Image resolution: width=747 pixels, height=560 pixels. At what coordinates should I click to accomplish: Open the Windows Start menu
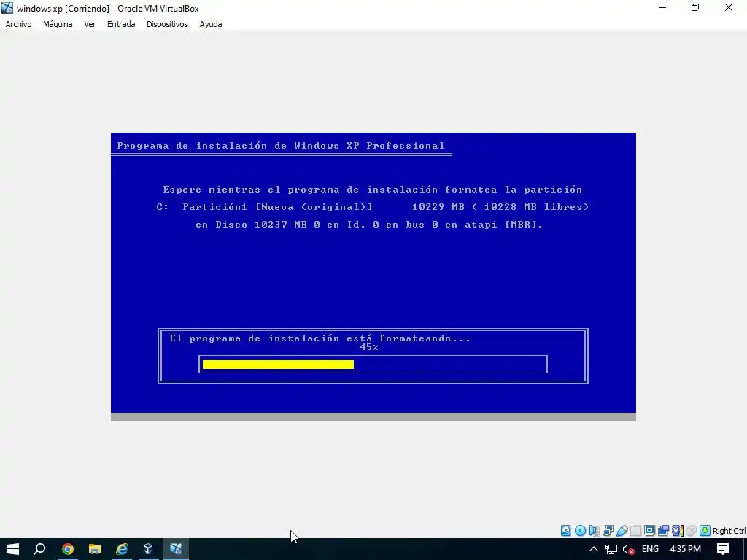click(x=13, y=549)
